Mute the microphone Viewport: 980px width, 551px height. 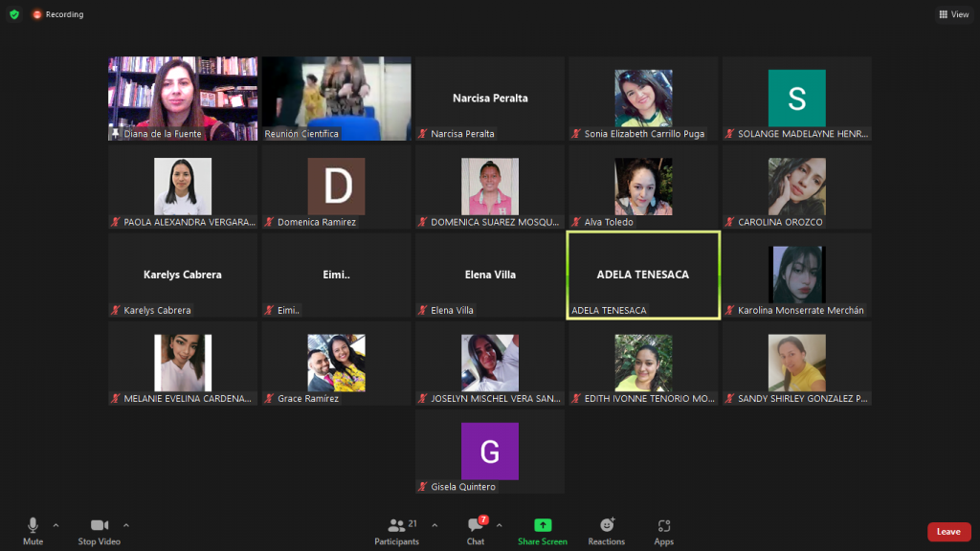pyautogui.click(x=33, y=530)
